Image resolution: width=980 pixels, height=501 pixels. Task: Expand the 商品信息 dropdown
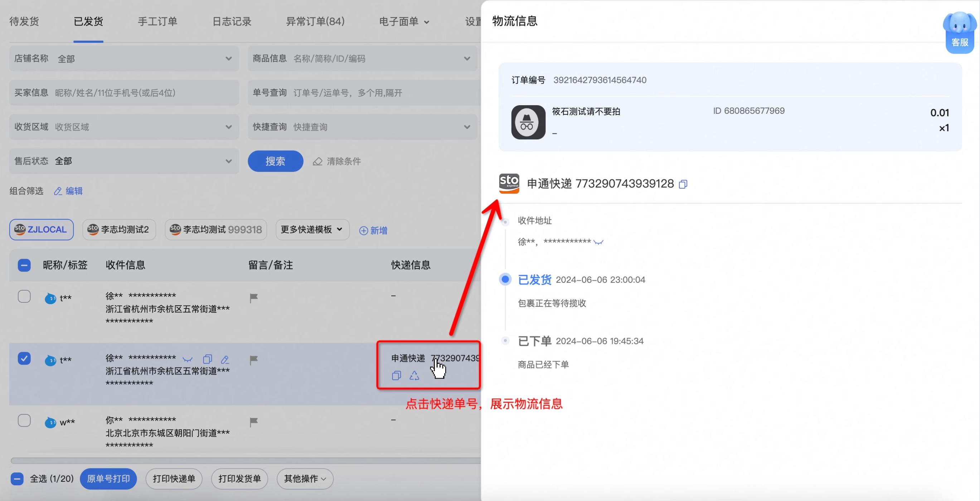coord(362,59)
